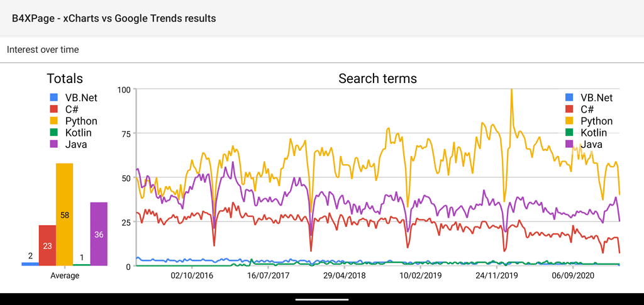Tap the small blue VB.Net bar in Totals

point(30,264)
